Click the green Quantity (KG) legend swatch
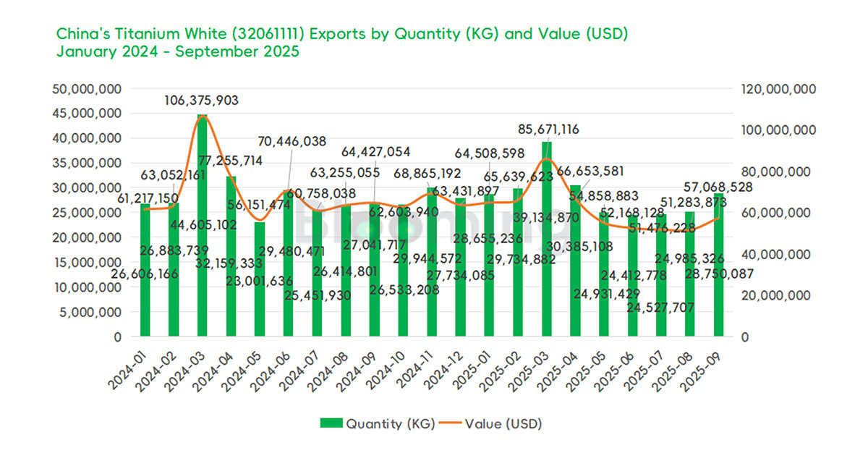Image resolution: width=868 pixels, height=453 pixels. pos(331,423)
